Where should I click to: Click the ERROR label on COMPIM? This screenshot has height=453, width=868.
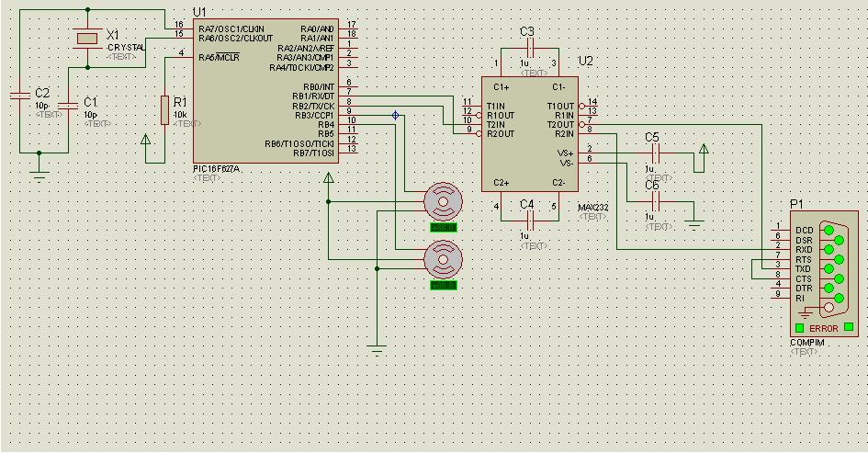(823, 328)
